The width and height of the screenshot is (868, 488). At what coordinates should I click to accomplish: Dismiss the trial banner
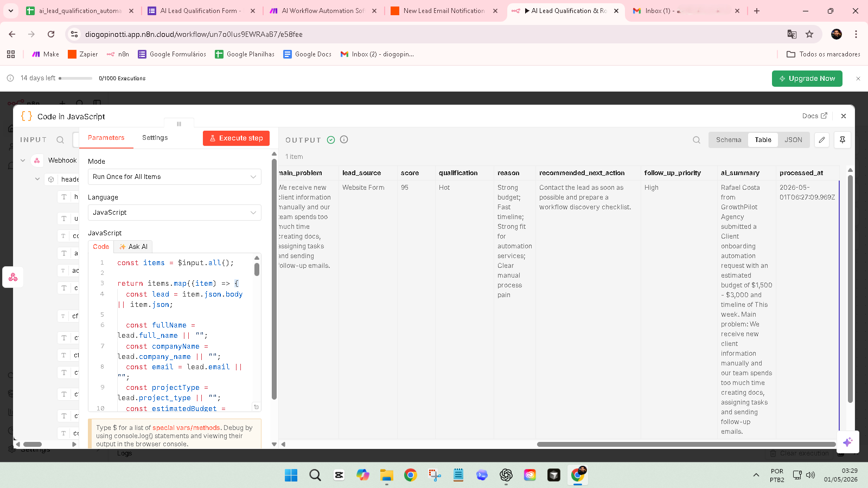click(x=858, y=79)
